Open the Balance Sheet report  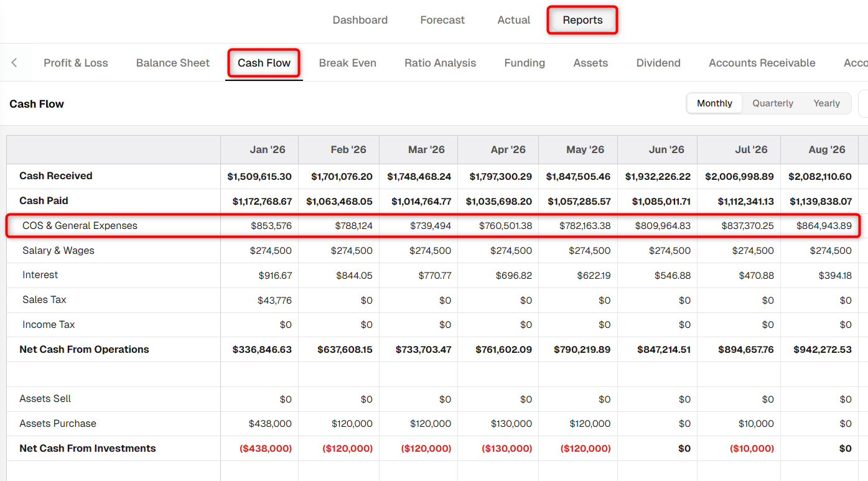pos(173,63)
